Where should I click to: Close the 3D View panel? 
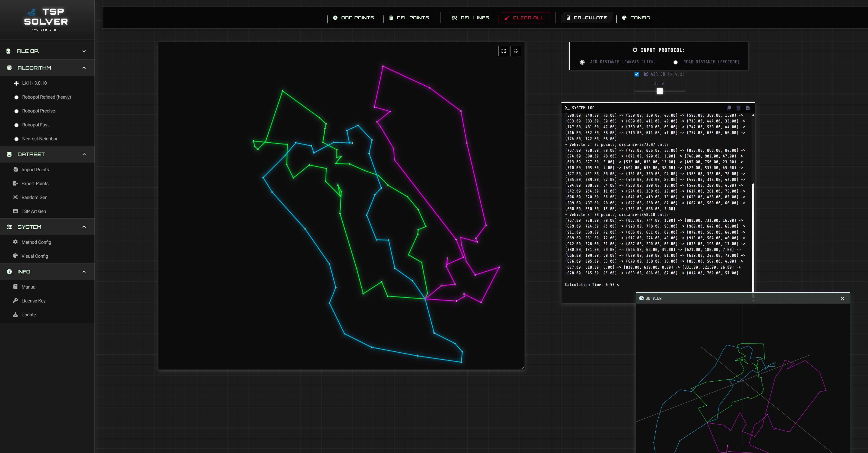pyautogui.click(x=842, y=298)
